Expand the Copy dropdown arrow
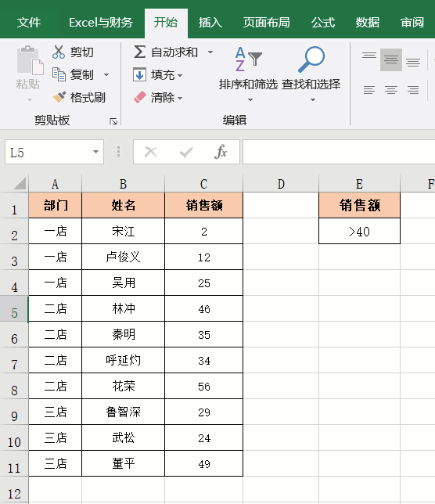 pos(106,75)
